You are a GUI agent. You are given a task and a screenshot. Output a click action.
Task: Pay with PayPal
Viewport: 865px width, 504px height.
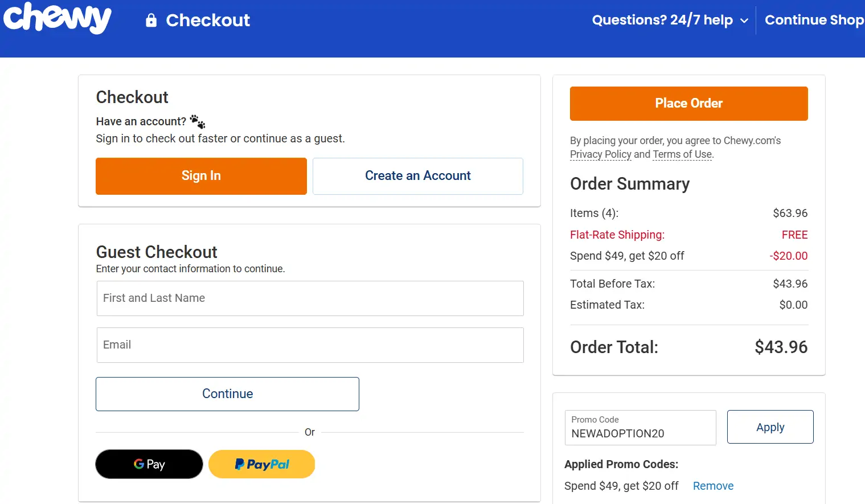pyautogui.click(x=261, y=464)
